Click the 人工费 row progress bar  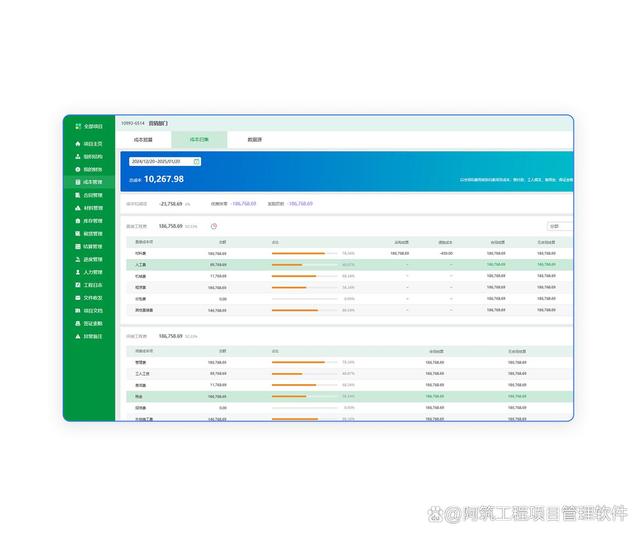point(304,265)
